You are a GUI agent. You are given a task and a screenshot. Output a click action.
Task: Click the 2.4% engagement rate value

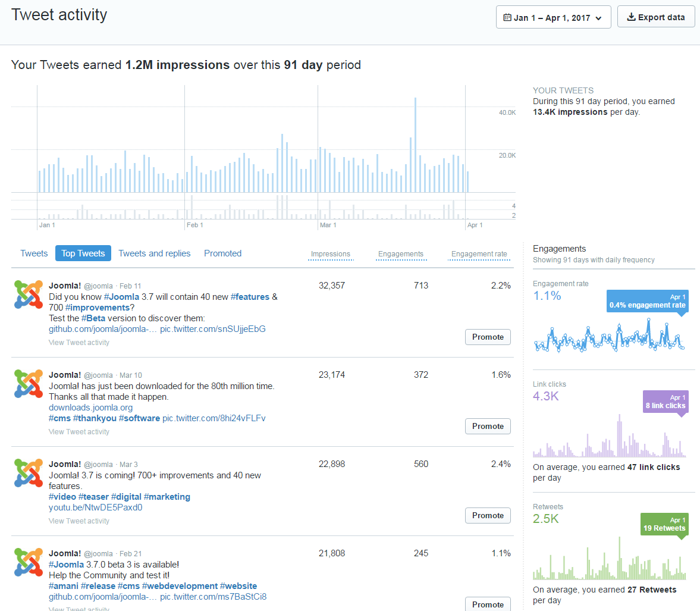pos(501,464)
